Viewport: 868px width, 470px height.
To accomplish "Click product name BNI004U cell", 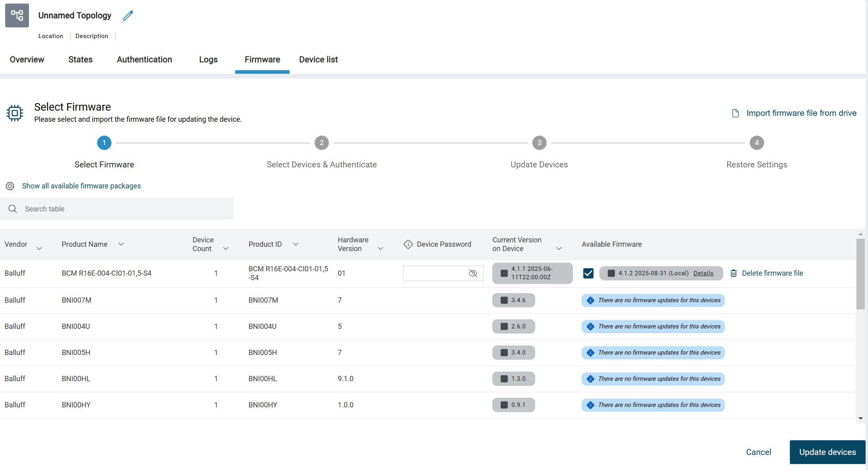I will pyautogui.click(x=76, y=326).
